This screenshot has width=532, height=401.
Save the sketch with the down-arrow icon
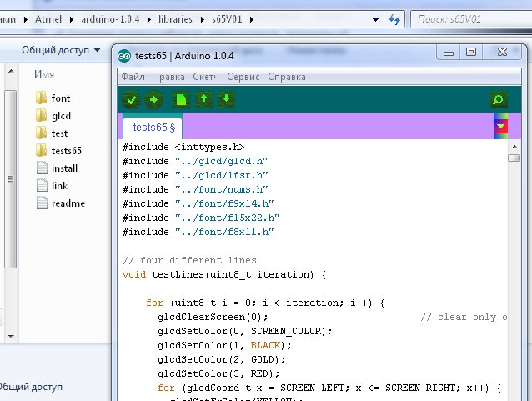[226, 100]
